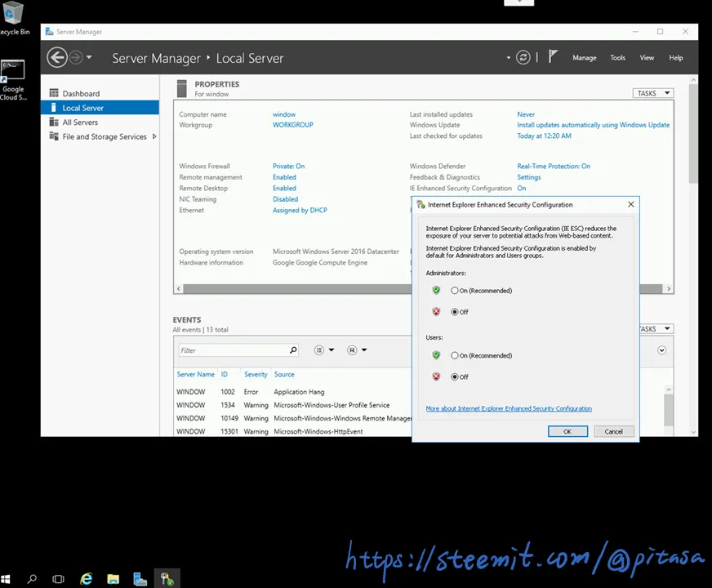Click Real-Time Protection: On link
This screenshot has height=588, width=712.
[554, 166]
